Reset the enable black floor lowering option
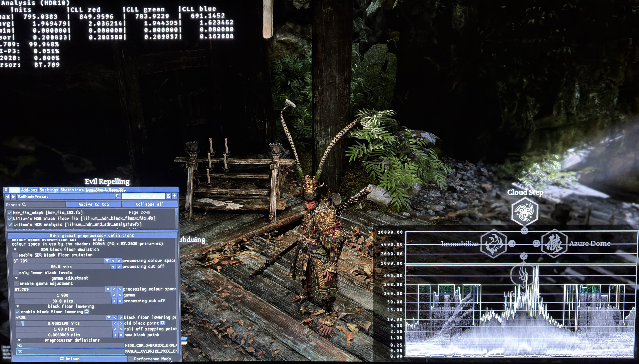639x364 pixels. (x=87, y=311)
